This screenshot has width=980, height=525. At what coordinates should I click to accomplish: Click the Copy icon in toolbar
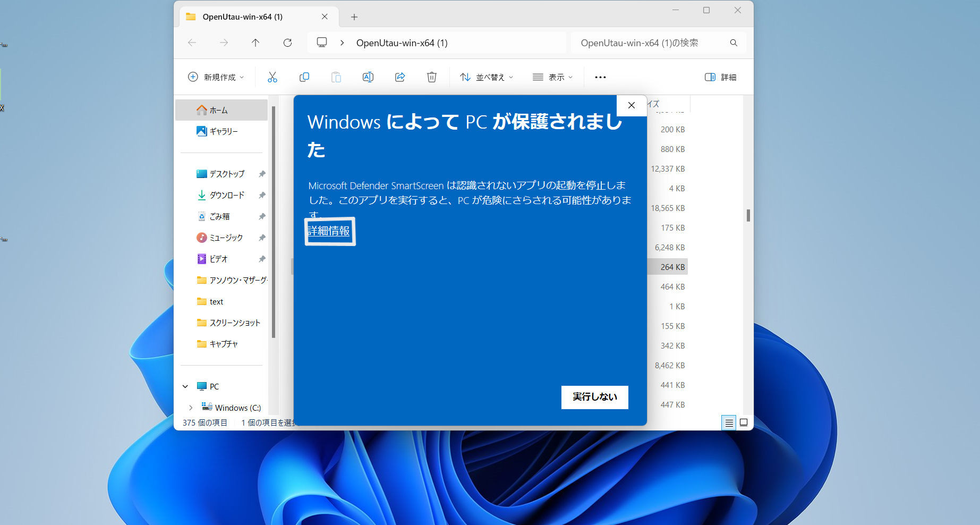[304, 77]
